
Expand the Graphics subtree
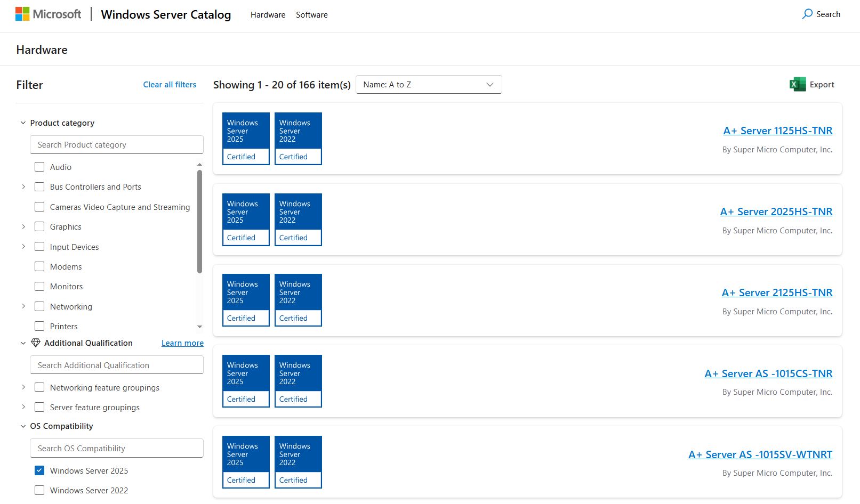[x=23, y=227]
